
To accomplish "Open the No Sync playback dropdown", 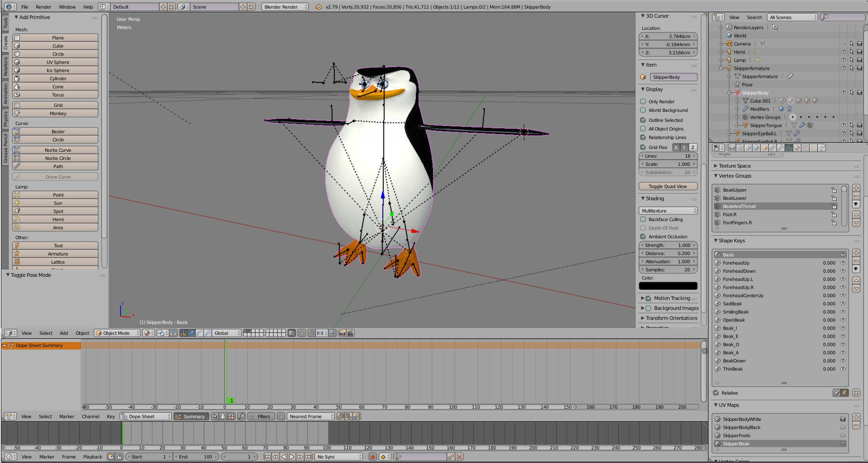I will pos(339,457).
